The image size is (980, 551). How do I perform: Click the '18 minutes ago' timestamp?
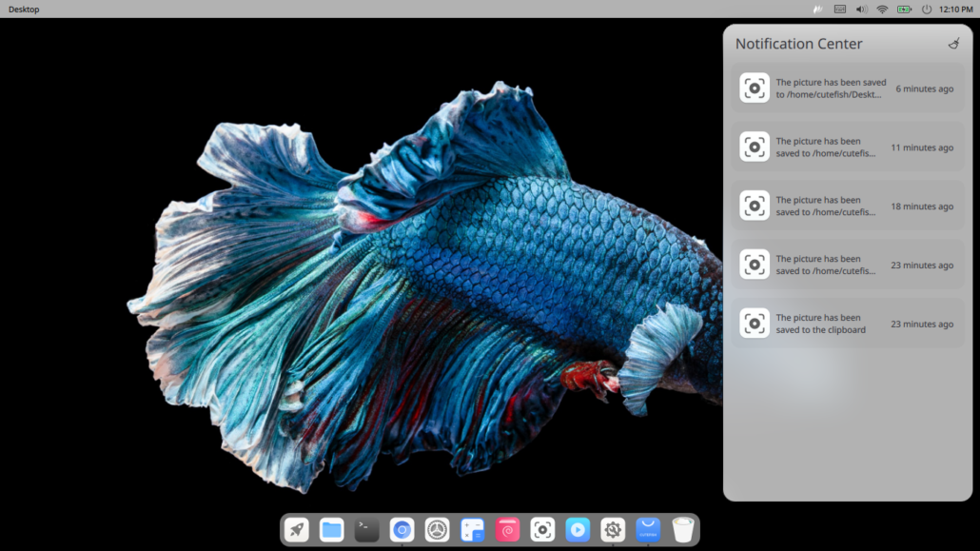[922, 207]
